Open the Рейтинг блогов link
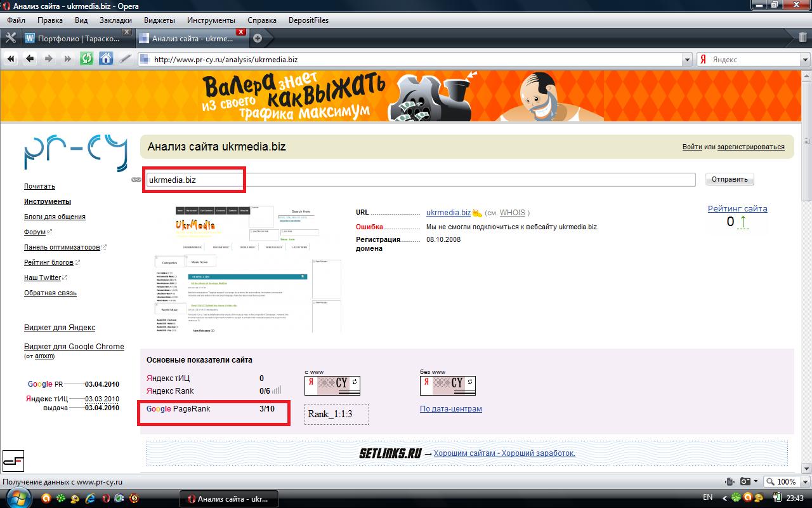This screenshot has height=508, width=812. (49, 262)
